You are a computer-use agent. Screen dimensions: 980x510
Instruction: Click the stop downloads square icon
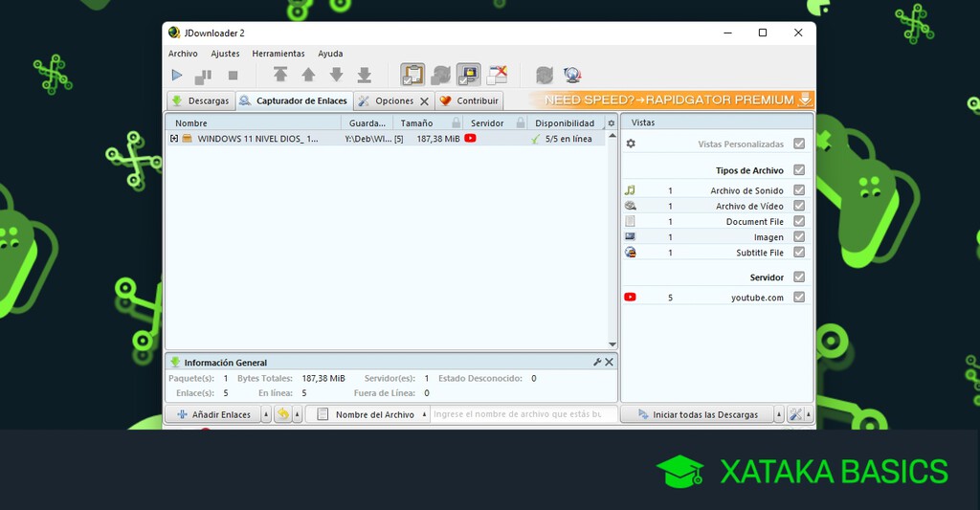(234, 76)
